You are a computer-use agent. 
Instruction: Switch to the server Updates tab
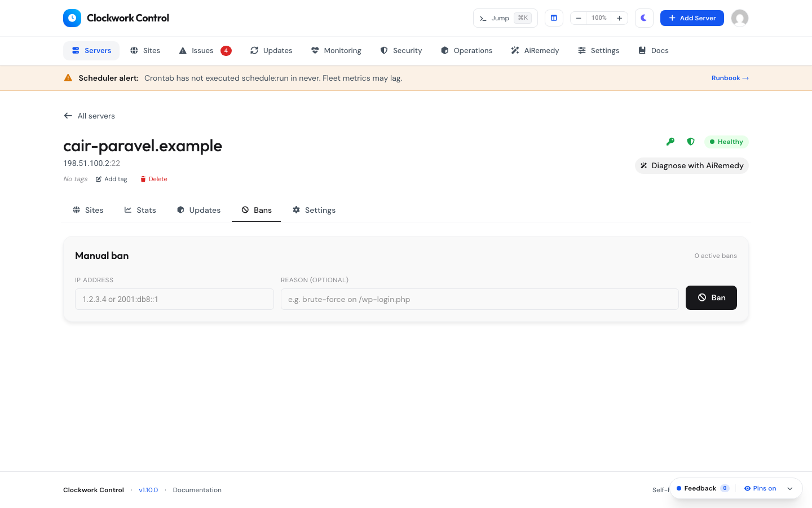point(198,210)
